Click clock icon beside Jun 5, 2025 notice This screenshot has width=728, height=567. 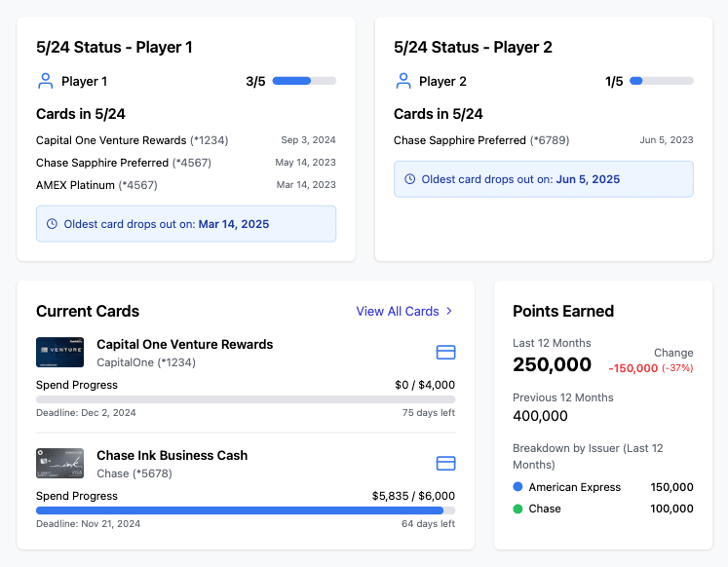(409, 179)
